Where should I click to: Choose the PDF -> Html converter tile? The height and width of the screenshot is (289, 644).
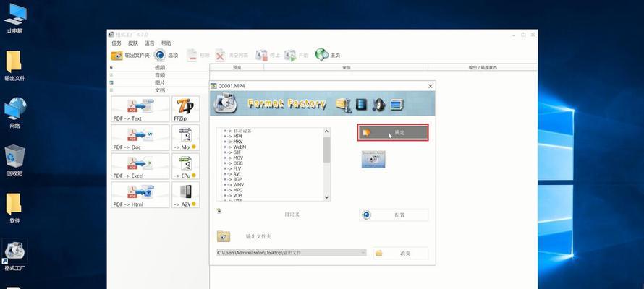(140, 195)
